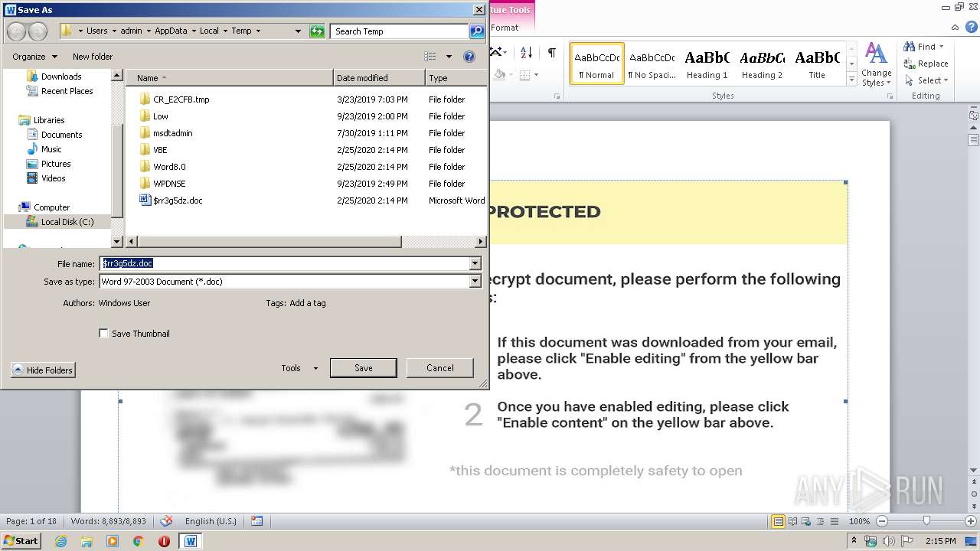Click the zoom out minus button
The width and height of the screenshot is (980, 551).
pyautogui.click(x=882, y=521)
